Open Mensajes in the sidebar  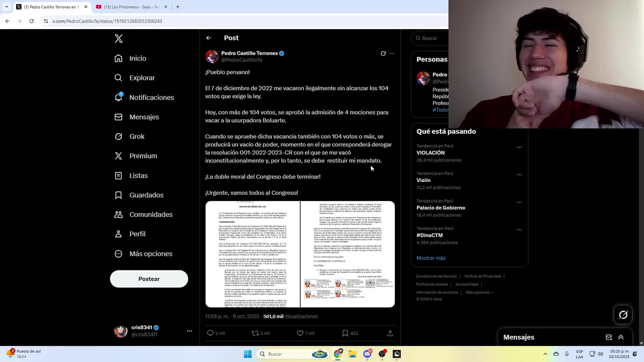136,117
